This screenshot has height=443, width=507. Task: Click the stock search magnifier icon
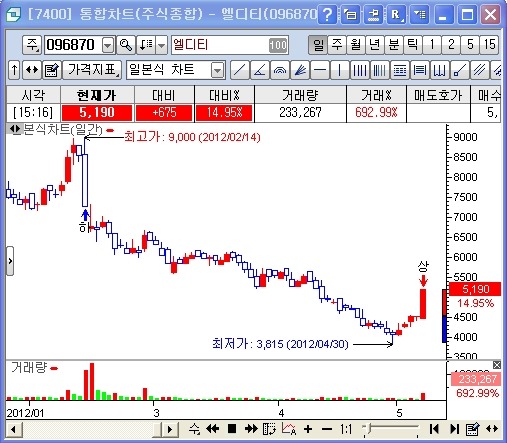(x=126, y=45)
